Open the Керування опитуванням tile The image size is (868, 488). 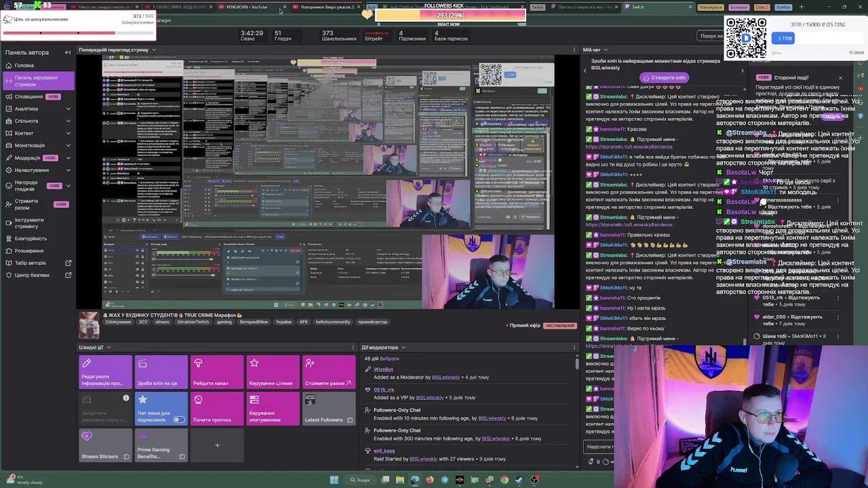coord(272,409)
